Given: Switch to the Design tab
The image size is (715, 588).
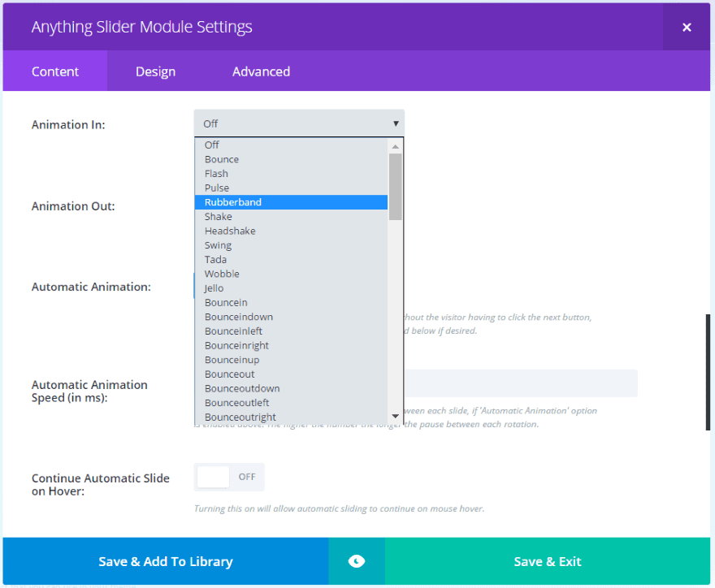Looking at the screenshot, I should (155, 71).
